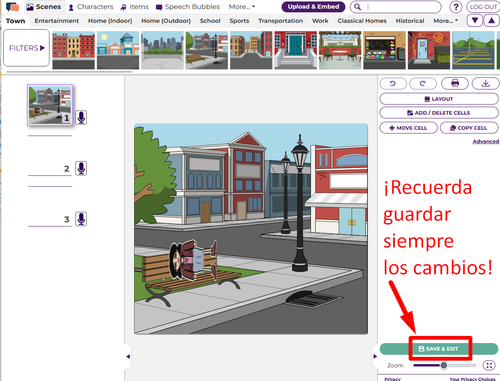Collapse the left panel arrow

[128, 356]
